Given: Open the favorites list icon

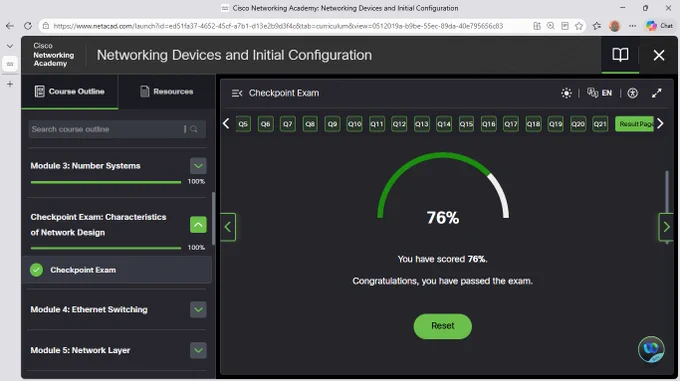Looking at the screenshot, I should pyautogui.click(x=597, y=26).
